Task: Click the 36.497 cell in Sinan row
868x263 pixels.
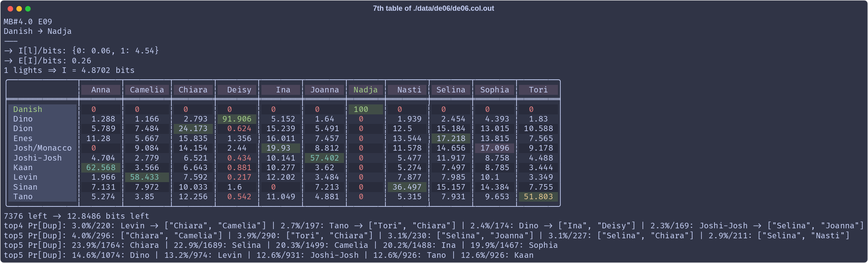Action: [x=407, y=187]
